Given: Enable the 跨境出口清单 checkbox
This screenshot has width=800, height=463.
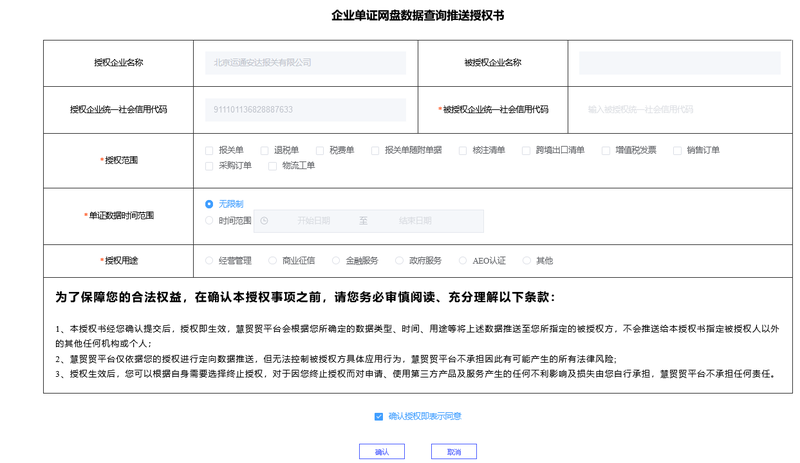Looking at the screenshot, I should 526,151.
